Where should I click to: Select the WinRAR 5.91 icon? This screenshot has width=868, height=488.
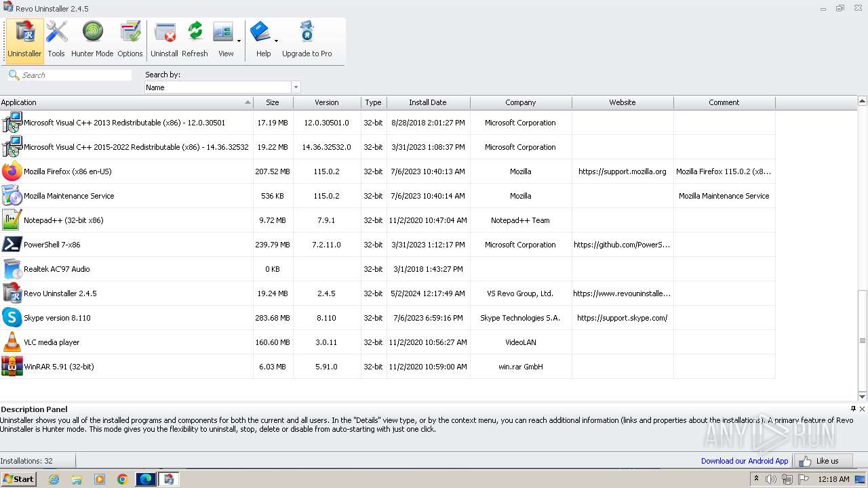tap(12, 367)
